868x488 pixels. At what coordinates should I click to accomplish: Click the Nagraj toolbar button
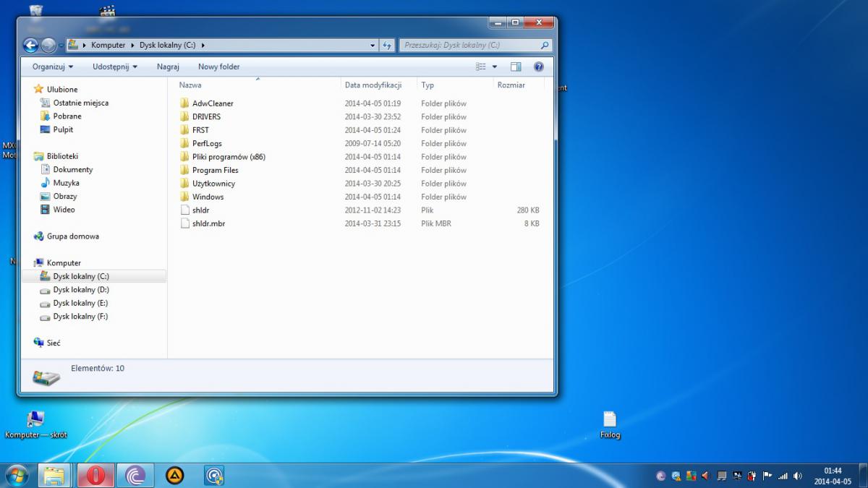pyautogui.click(x=168, y=67)
